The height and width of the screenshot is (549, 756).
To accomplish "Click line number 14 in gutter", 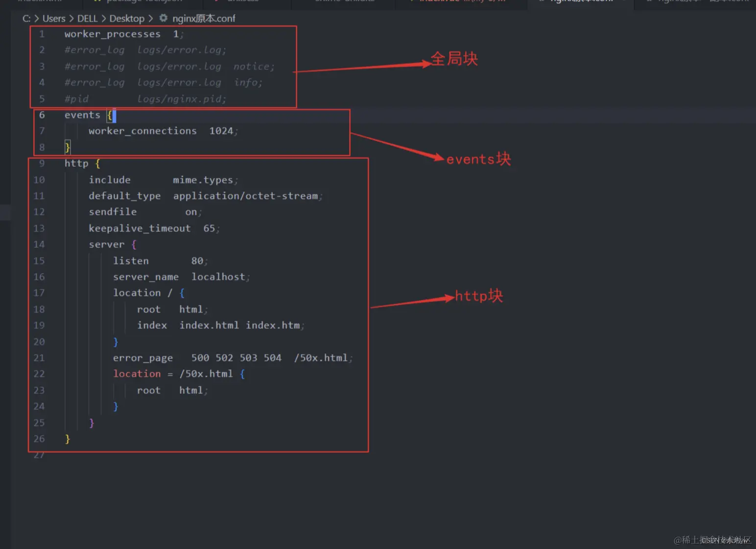I will (39, 244).
